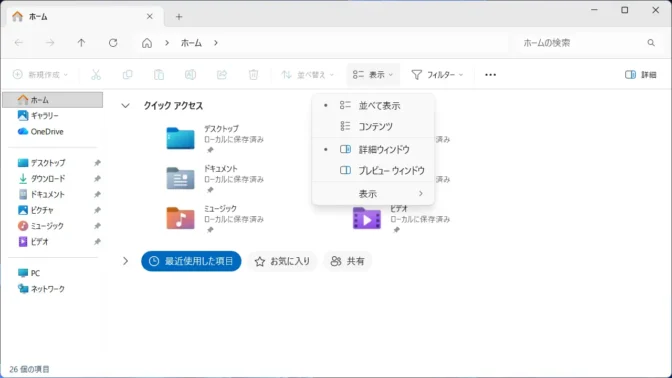Go up one level with up arrow
Image resolution: width=672 pixels, height=378 pixels.
tap(81, 43)
